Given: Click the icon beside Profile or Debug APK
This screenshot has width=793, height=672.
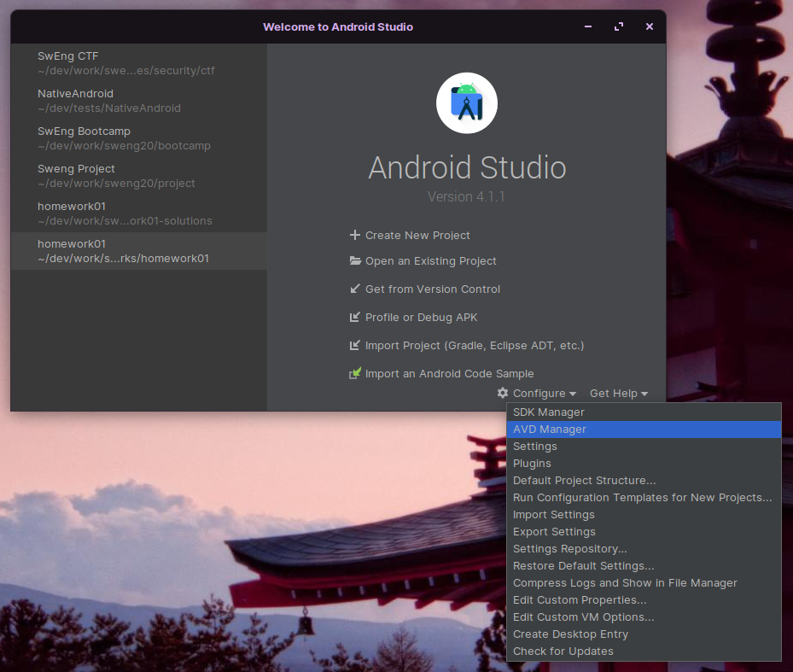Looking at the screenshot, I should click(355, 317).
